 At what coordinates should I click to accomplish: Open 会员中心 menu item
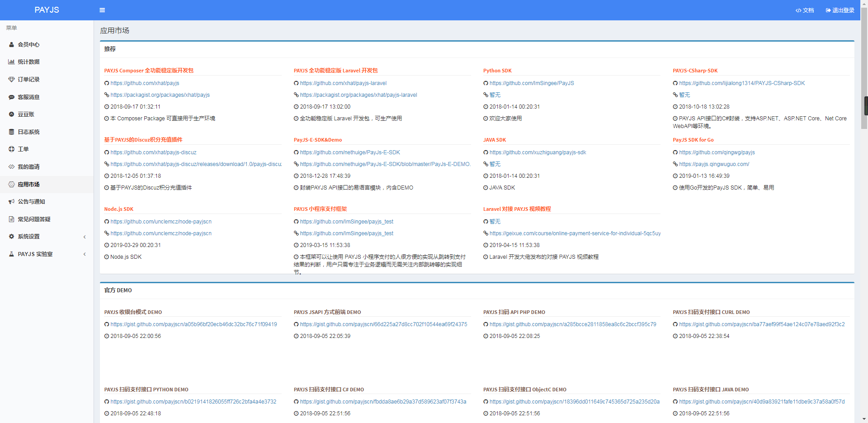(47, 45)
